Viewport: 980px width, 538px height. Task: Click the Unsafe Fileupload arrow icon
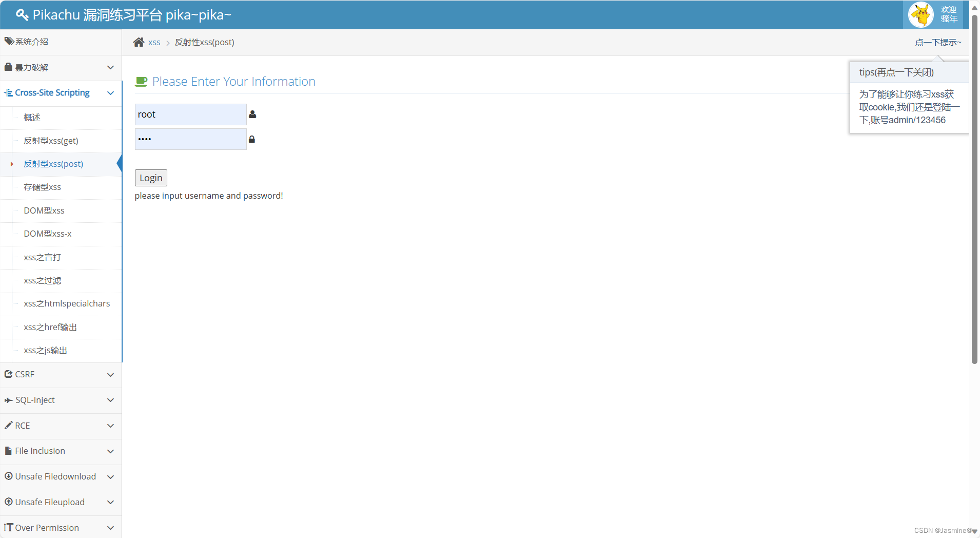click(x=8, y=502)
